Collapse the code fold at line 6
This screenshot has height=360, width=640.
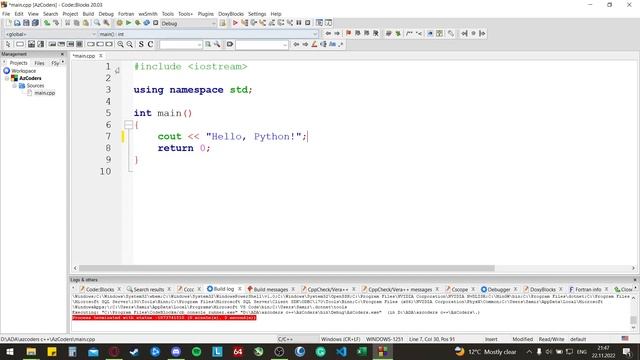click(x=128, y=124)
